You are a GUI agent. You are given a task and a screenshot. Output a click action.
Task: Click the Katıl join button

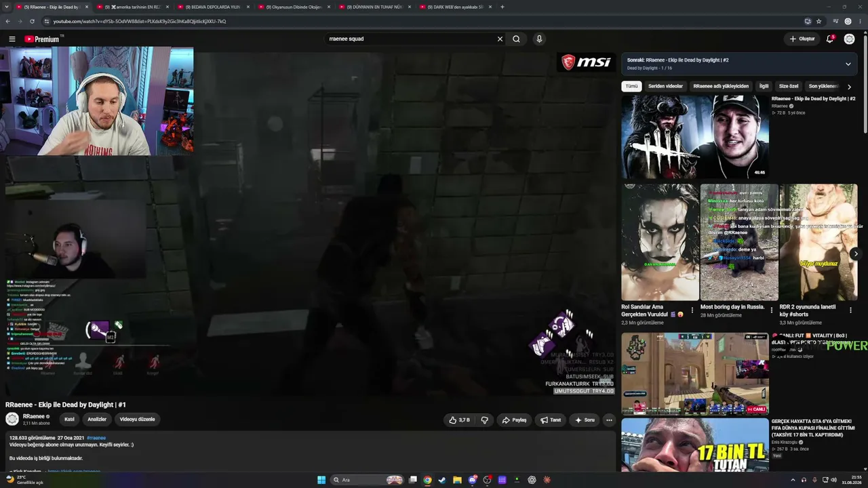tap(69, 420)
